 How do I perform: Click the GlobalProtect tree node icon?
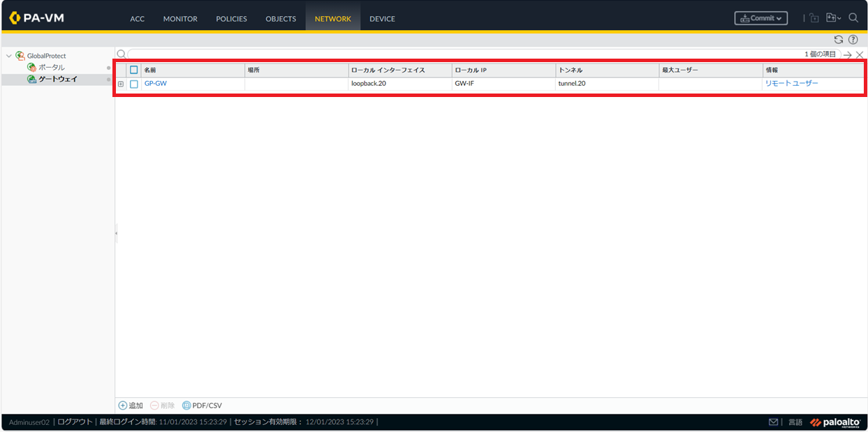[x=20, y=55]
